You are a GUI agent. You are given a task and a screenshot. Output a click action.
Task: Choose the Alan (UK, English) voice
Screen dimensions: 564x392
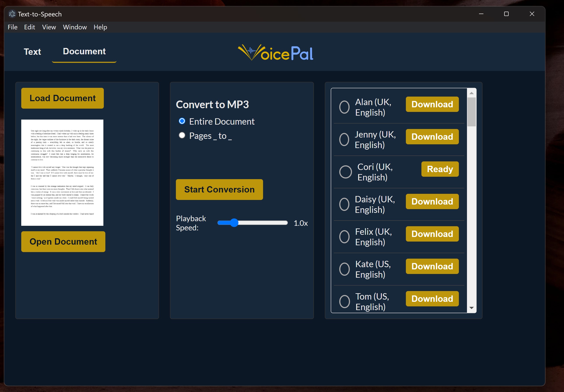(x=344, y=107)
